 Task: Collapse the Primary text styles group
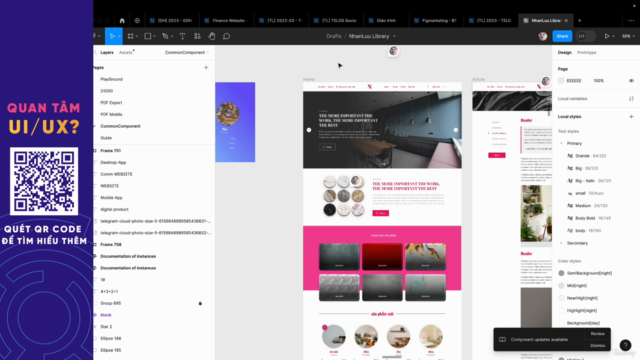click(561, 144)
